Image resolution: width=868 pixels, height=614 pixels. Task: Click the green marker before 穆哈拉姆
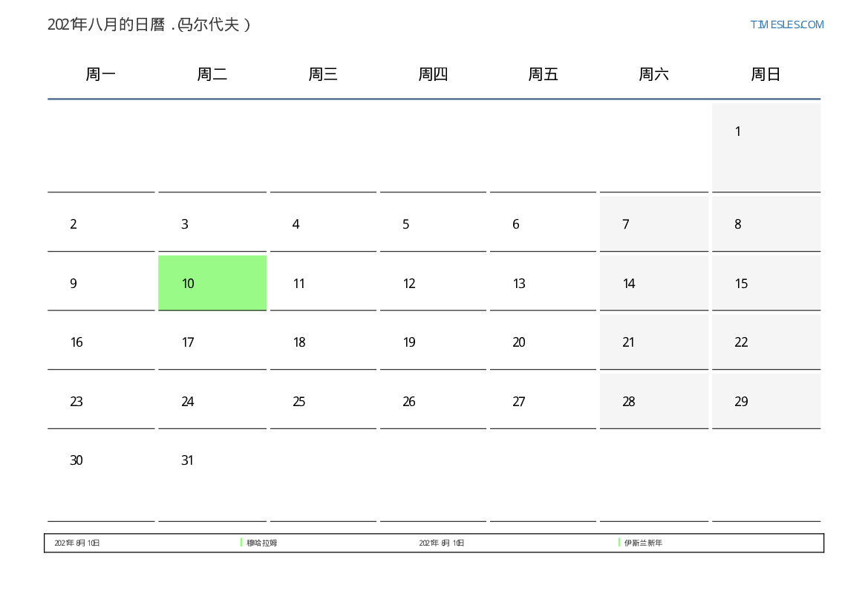pos(241,543)
